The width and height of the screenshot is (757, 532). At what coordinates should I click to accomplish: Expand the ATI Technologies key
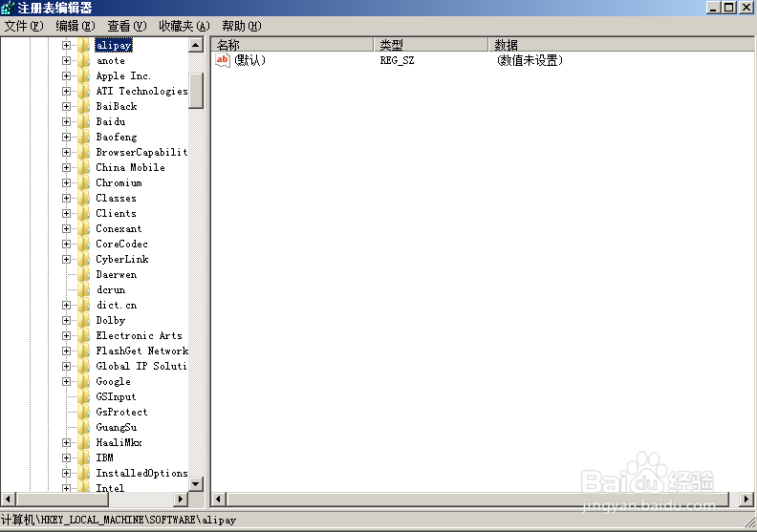point(66,91)
